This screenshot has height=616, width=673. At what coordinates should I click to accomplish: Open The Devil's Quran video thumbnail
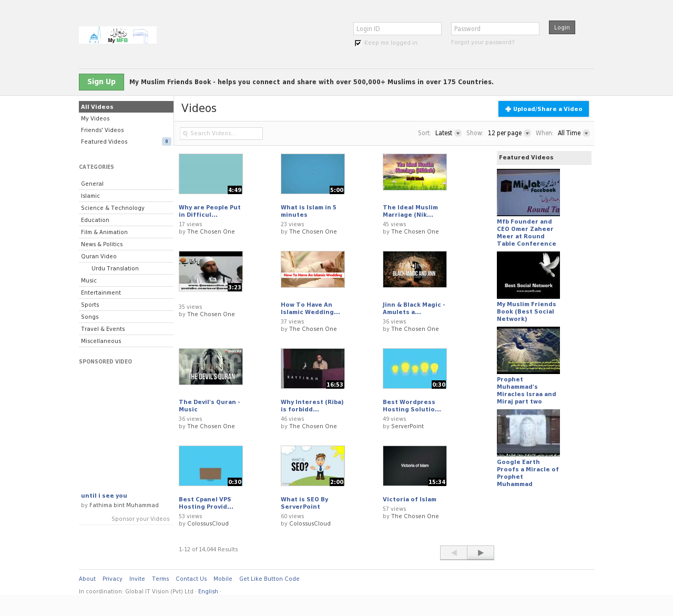pyautogui.click(x=211, y=367)
